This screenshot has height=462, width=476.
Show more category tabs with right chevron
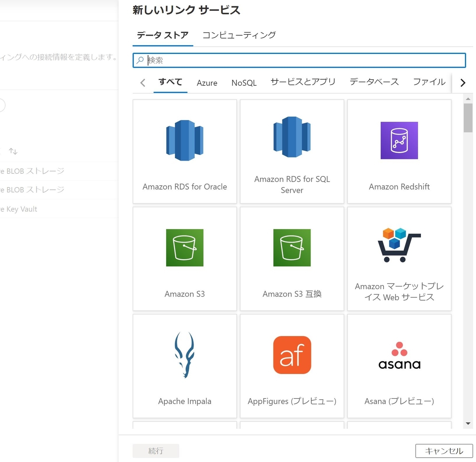(463, 82)
